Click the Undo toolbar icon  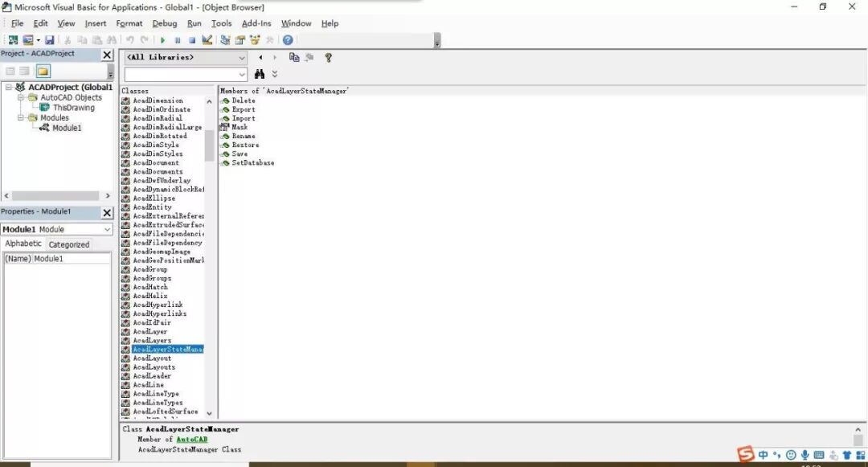[x=130, y=40]
